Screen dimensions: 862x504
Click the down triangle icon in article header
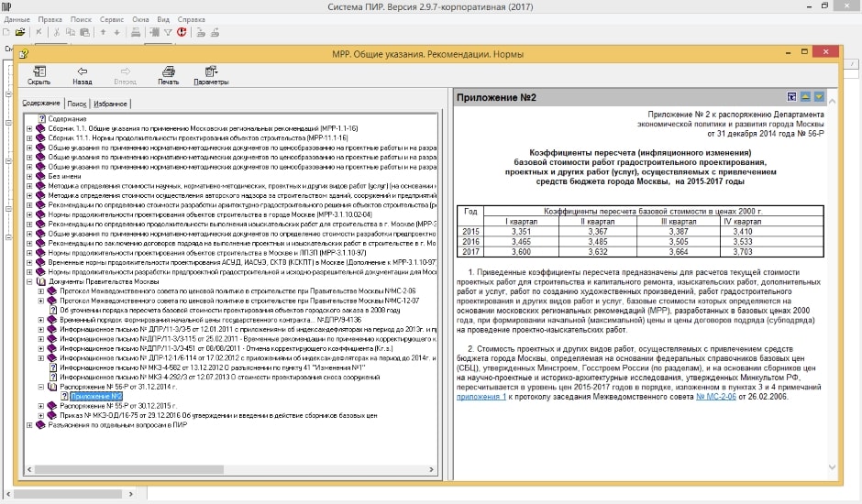pos(819,97)
